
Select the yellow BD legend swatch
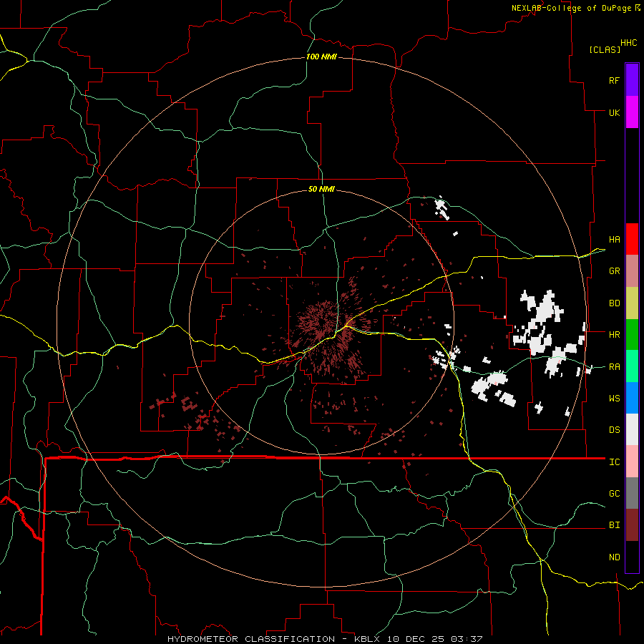(632, 303)
